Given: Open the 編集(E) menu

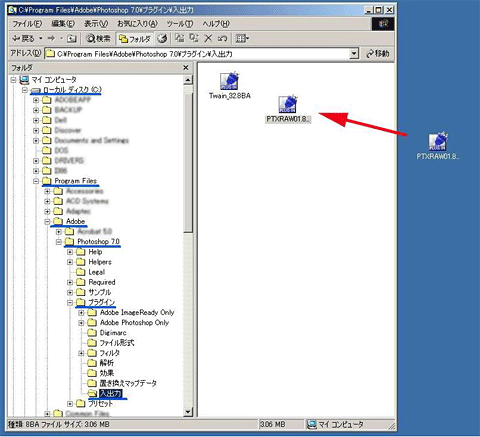Looking at the screenshot, I should pos(63,24).
